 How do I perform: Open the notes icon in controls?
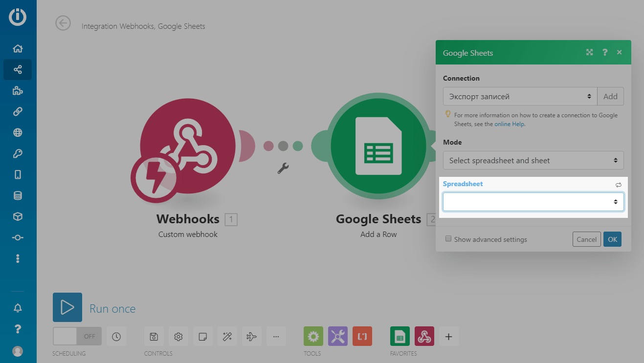coord(202,337)
